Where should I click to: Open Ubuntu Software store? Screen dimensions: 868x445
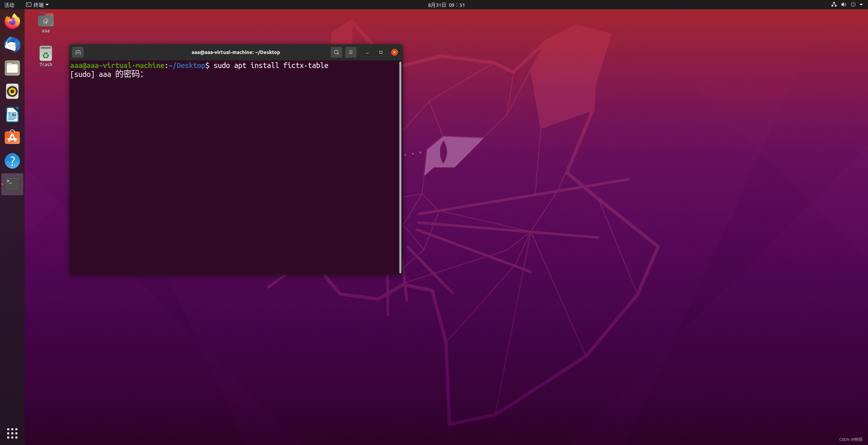(x=12, y=138)
